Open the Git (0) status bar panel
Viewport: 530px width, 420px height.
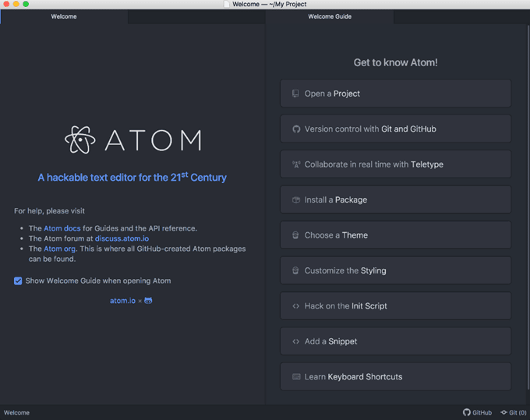(514, 412)
